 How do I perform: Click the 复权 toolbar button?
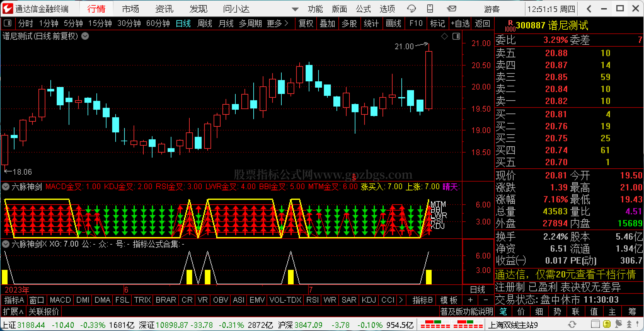[x=306, y=23]
